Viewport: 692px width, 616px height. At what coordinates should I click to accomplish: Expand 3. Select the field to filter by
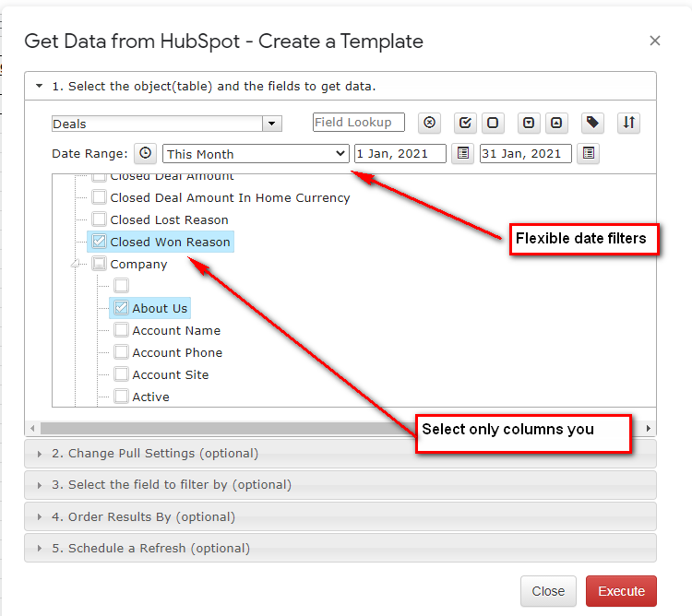tap(340, 485)
